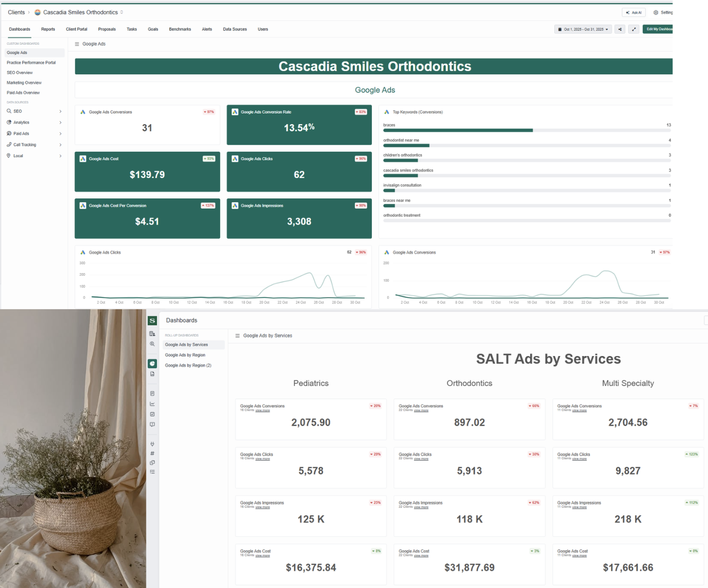
Task: Click hamburger icon beside Google Ads by Services
Action: click(x=238, y=336)
